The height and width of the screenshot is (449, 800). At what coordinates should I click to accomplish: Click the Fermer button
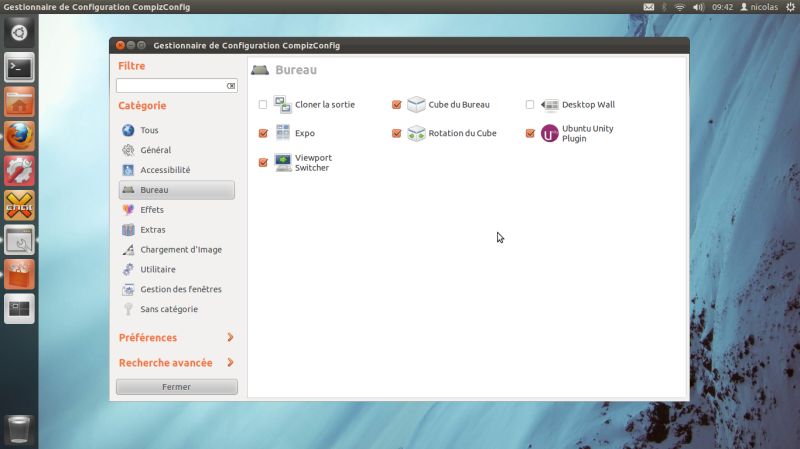pyautogui.click(x=177, y=387)
